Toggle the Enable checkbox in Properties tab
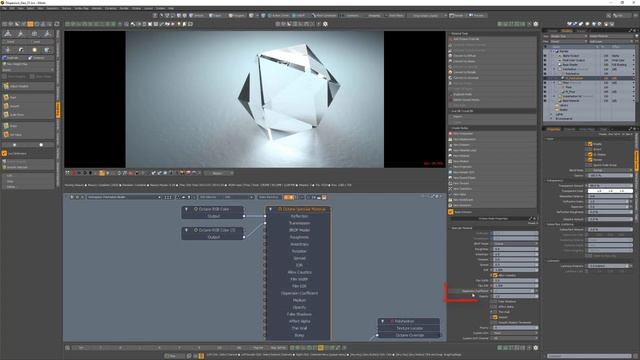Viewport: 640px width, 360px height. 590,144
